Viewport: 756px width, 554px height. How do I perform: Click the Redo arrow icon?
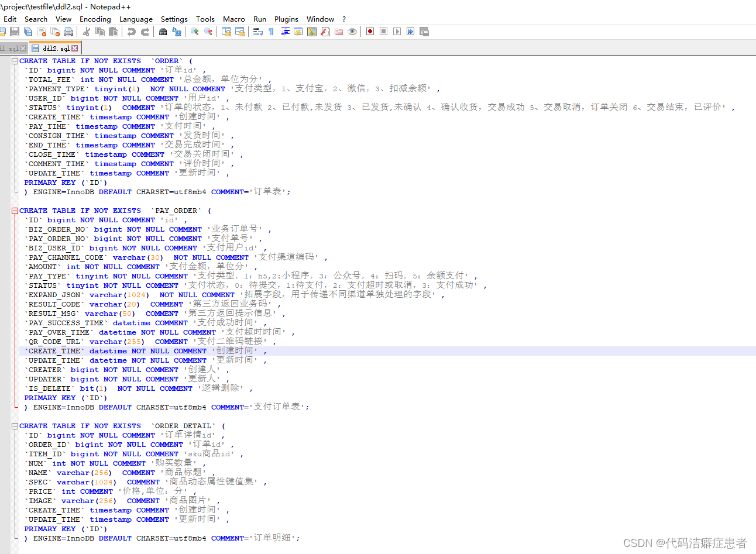(x=145, y=32)
